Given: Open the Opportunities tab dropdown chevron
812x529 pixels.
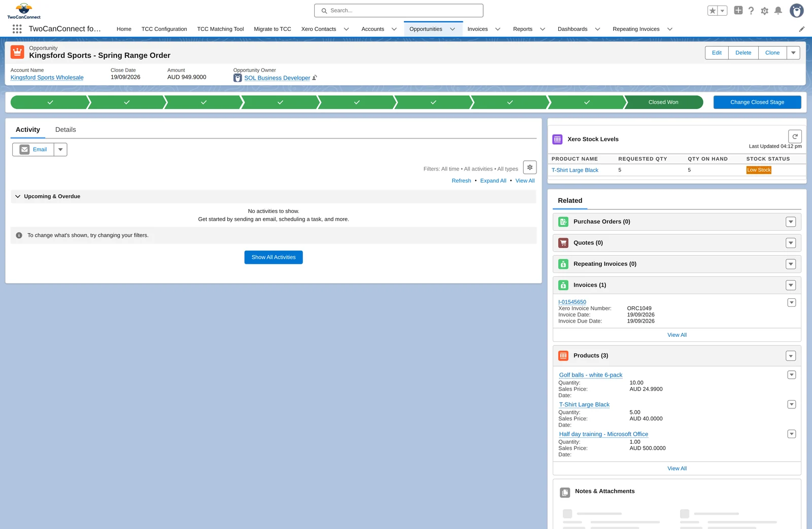Looking at the screenshot, I should (x=453, y=29).
